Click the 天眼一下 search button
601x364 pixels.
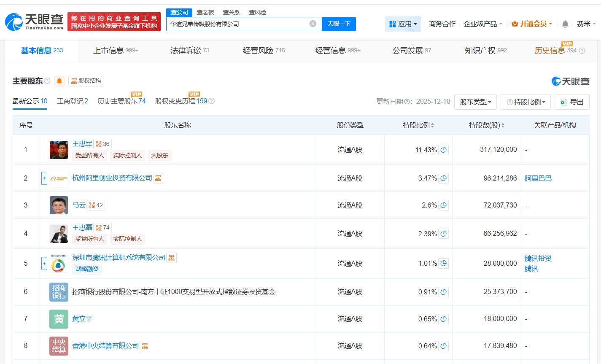[x=339, y=24]
